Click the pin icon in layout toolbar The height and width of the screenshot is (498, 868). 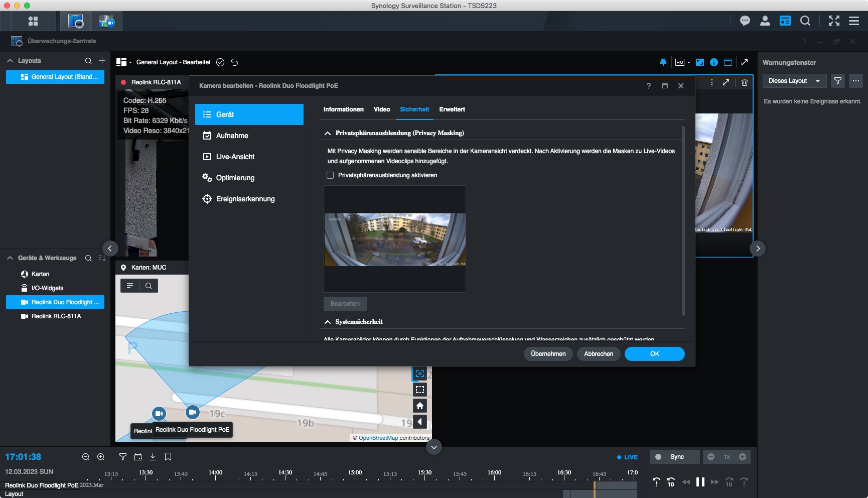point(663,62)
